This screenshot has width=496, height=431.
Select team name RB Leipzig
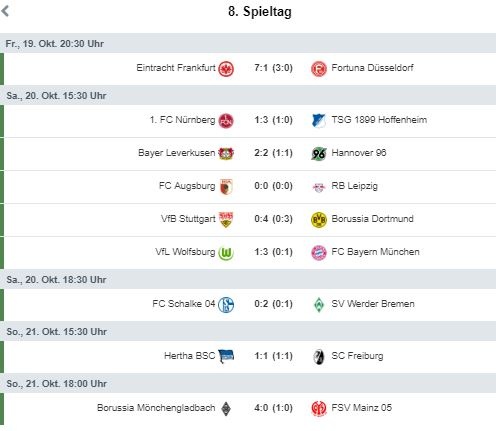(x=354, y=186)
